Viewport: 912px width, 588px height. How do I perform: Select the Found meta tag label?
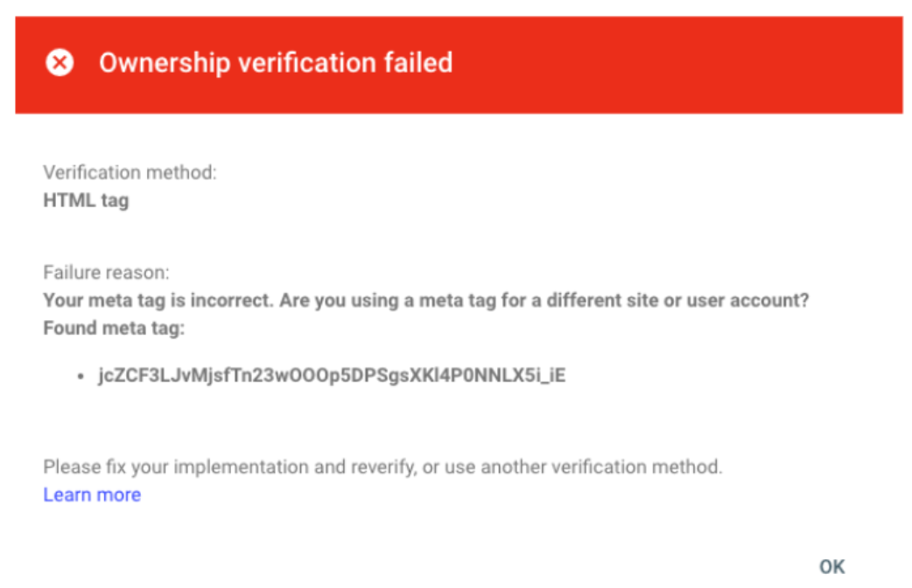click(x=114, y=329)
